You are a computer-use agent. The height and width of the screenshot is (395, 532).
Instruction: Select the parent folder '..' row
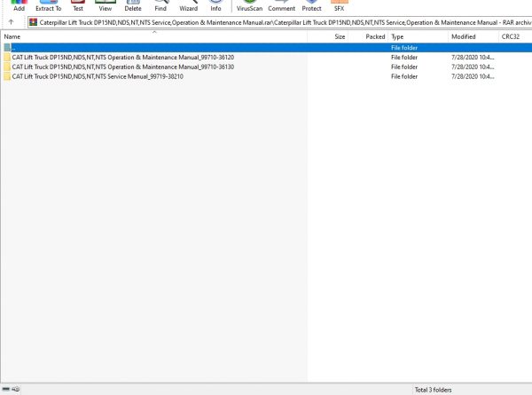click(x=267, y=48)
